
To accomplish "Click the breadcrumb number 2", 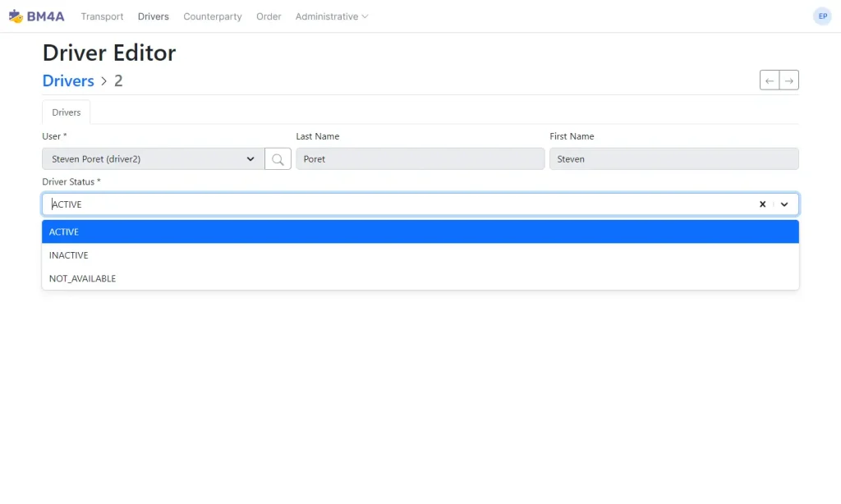I will 118,80.
